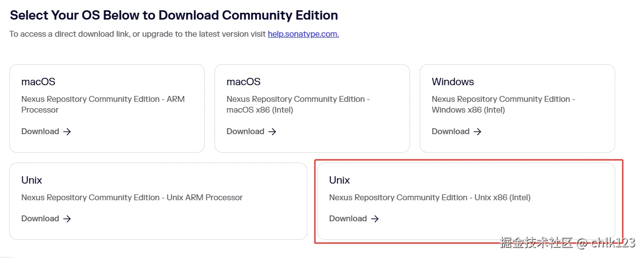Select the macOS heading on the x86 Intel card
644x258 pixels.
pyautogui.click(x=243, y=82)
